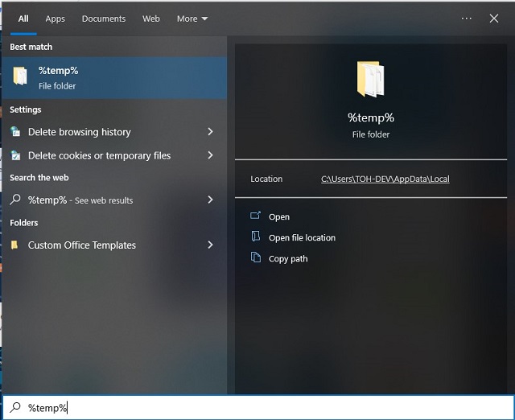Expand Custom Office Templates arrow
Viewport: 515px width, 420px height.
(211, 245)
